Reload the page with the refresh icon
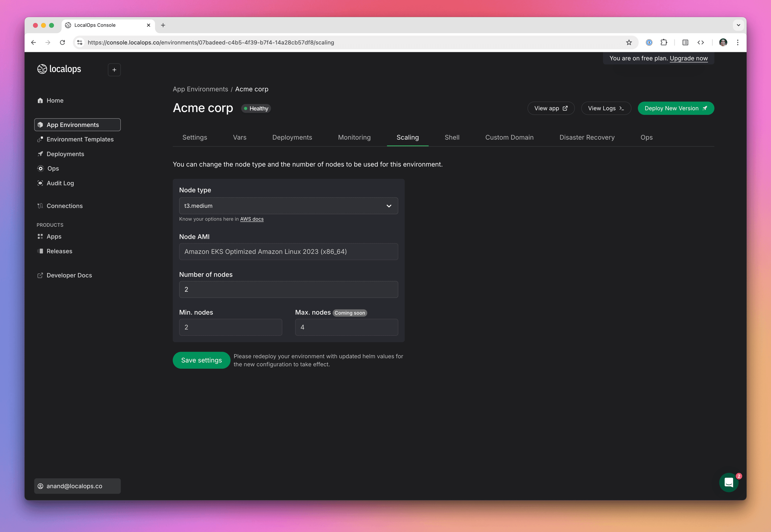This screenshot has width=771, height=532. pyautogui.click(x=62, y=42)
